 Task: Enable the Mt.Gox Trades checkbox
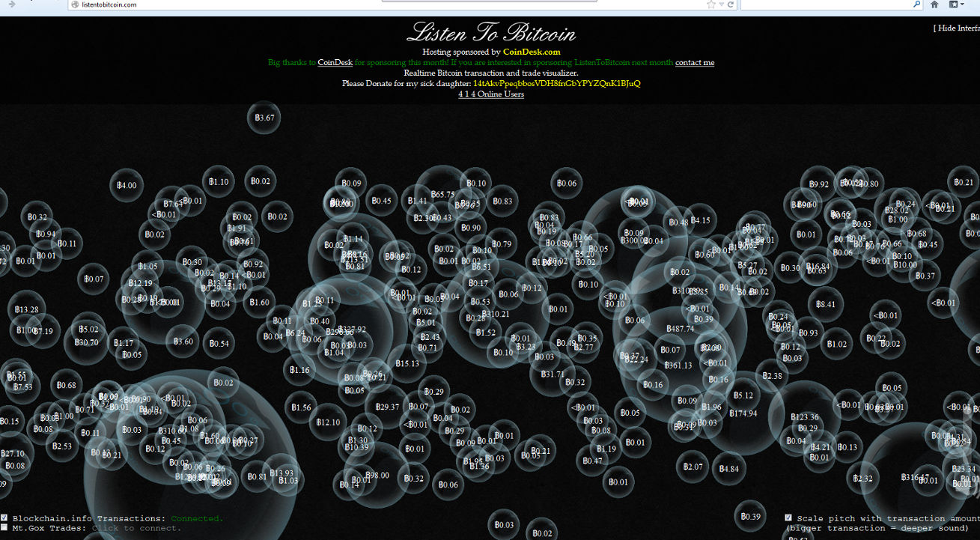tap(4, 527)
